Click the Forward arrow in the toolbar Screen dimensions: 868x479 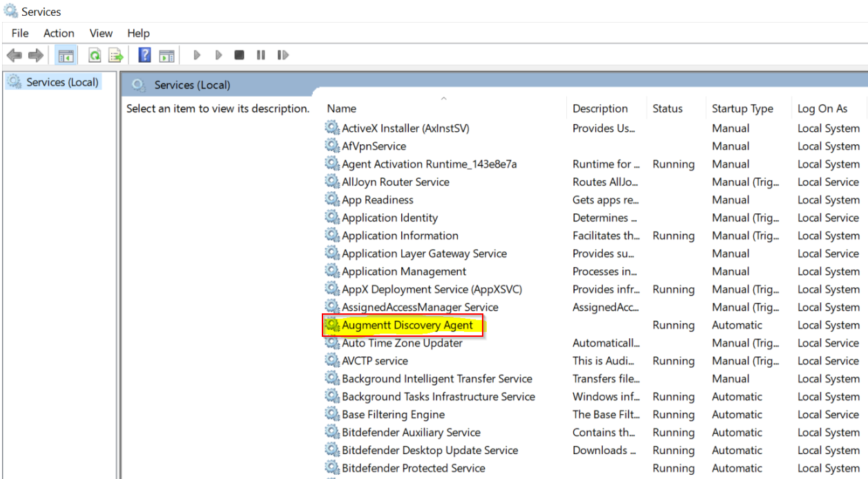pyautogui.click(x=35, y=55)
